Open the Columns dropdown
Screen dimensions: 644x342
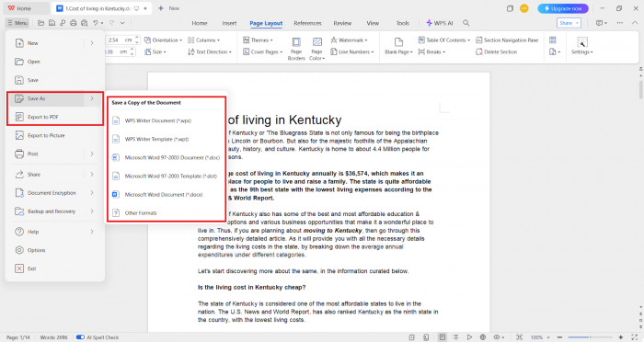click(203, 40)
